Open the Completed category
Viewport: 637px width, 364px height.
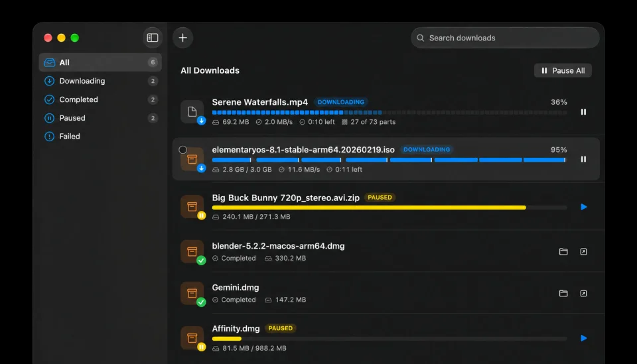[100, 99]
